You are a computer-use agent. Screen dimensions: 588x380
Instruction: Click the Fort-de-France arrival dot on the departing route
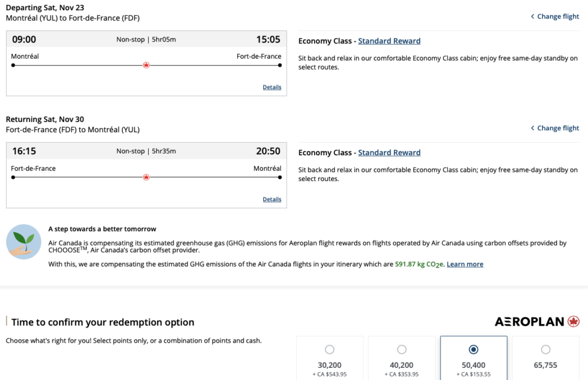280,66
